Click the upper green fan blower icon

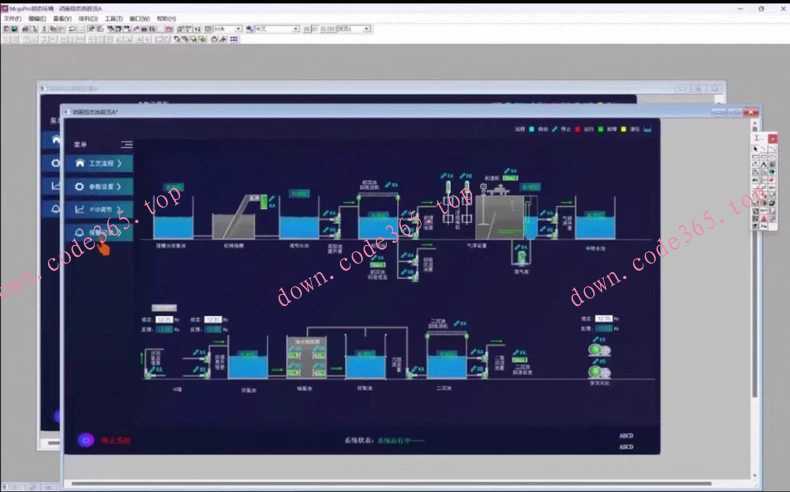tap(598, 350)
